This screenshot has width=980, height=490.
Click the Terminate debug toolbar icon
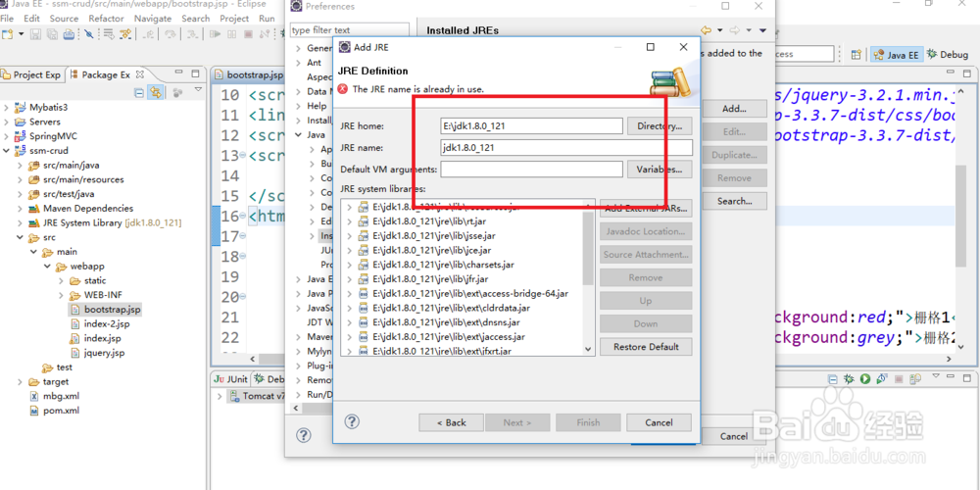pos(248,33)
